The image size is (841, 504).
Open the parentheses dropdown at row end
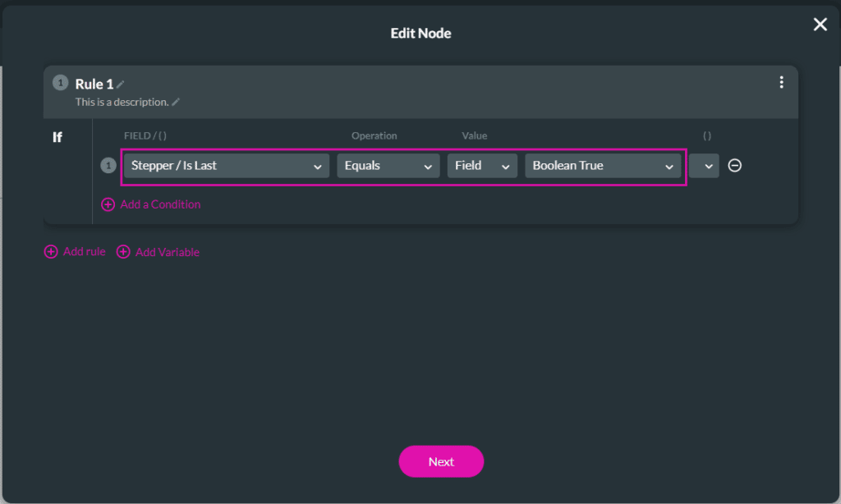point(705,166)
